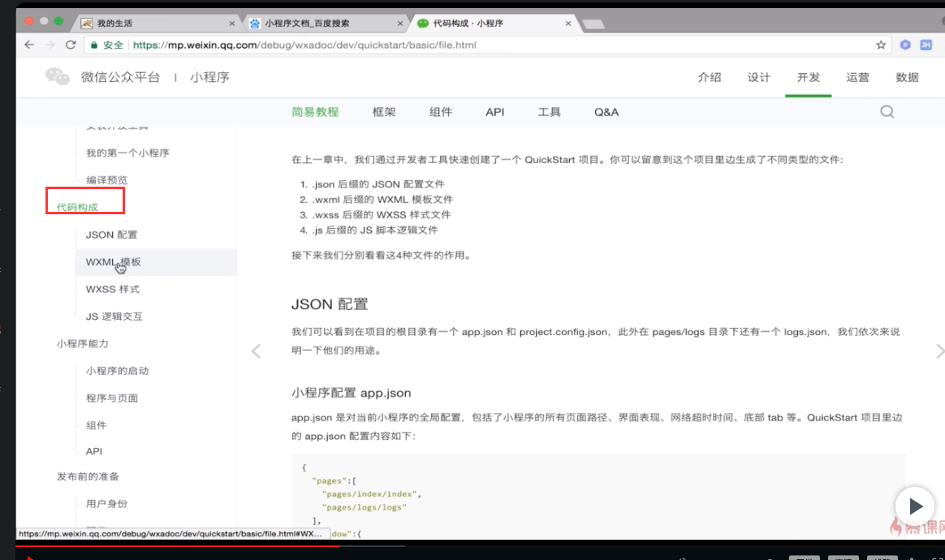
Task: Go back with the browser back arrow
Action: 29,45
